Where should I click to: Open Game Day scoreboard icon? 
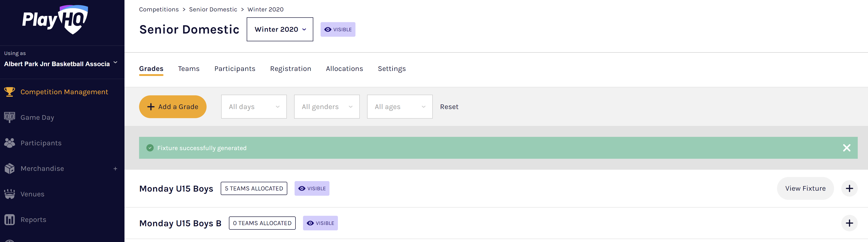(x=9, y=117)
